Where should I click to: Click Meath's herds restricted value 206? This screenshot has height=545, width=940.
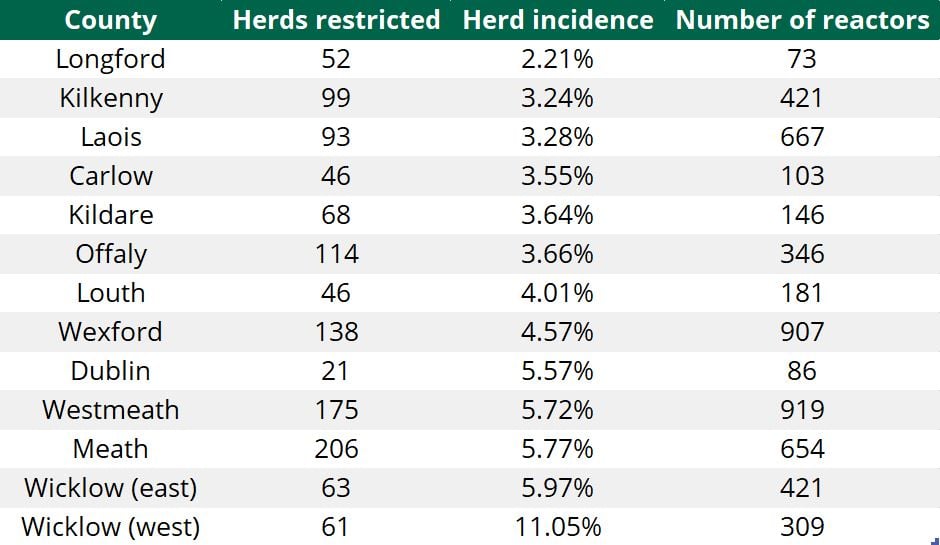point(336,449)
